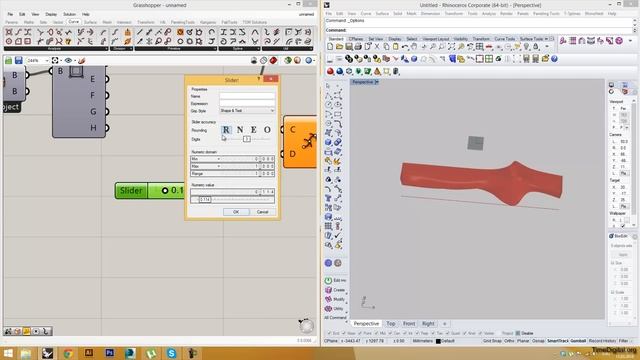Open file icon in Grasshopper canvas toolbar
Viewport: 640px width, 360px height.
click(8, 60)
